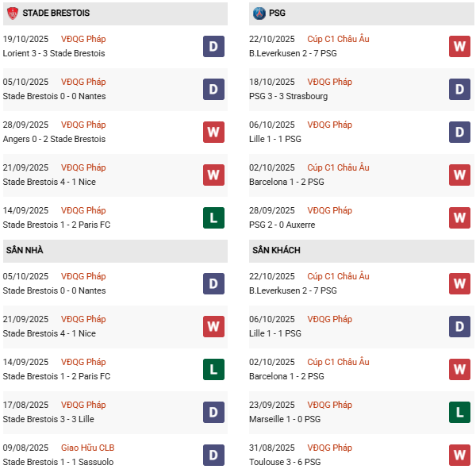Click the draw badge for Lorient vs Stade Brestois

213,46
